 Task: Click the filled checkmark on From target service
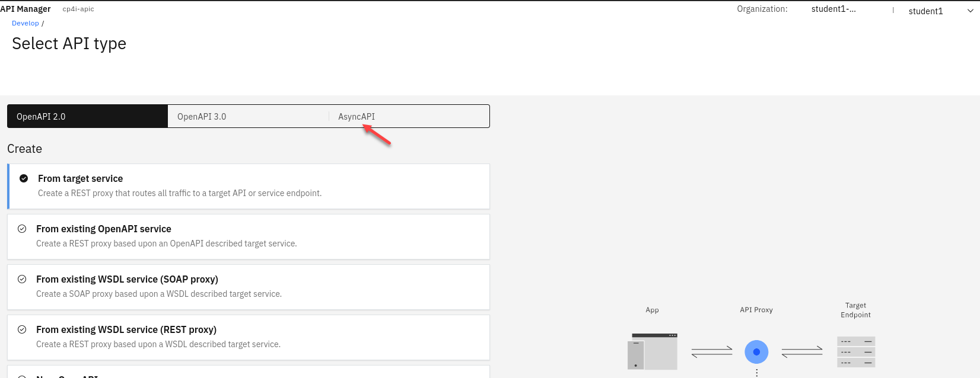[x=24, y=178]
